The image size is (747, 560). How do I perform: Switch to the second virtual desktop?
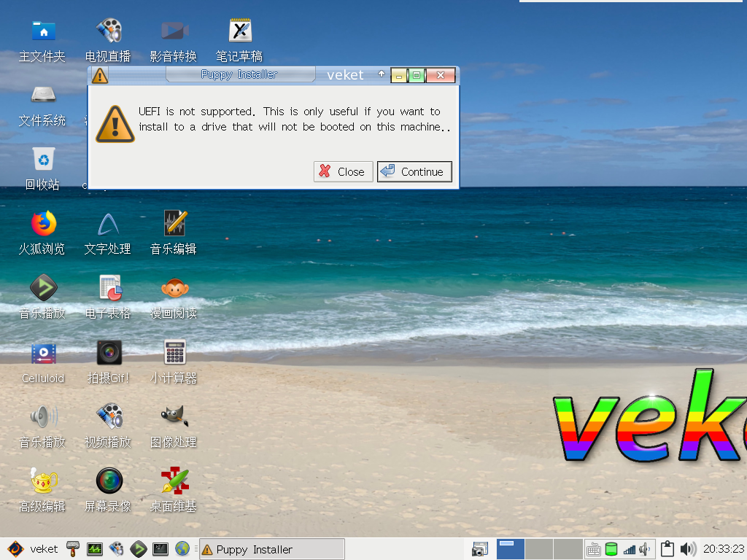coord(539,549)
